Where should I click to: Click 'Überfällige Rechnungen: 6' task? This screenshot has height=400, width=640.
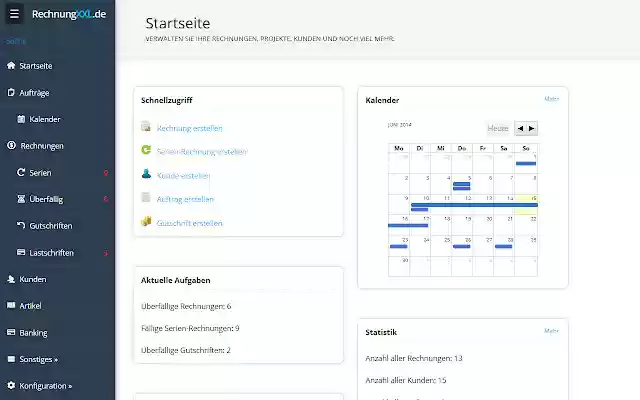click(x=186, y=306)
